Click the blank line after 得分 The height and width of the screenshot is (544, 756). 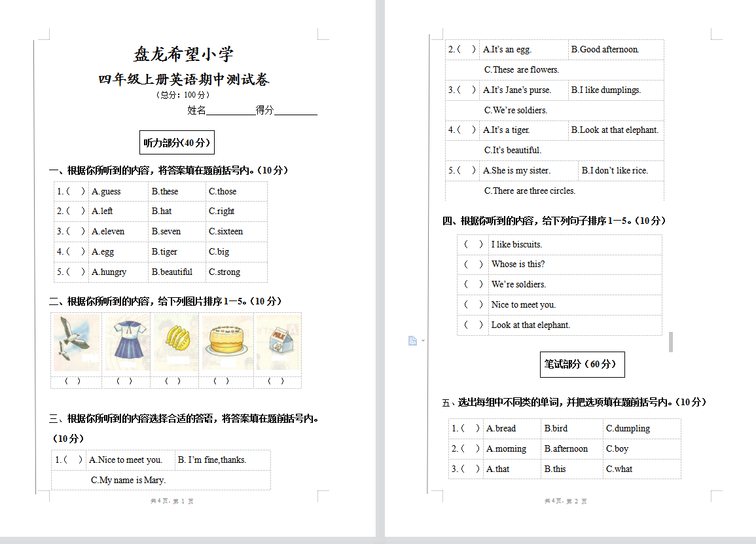296,111
